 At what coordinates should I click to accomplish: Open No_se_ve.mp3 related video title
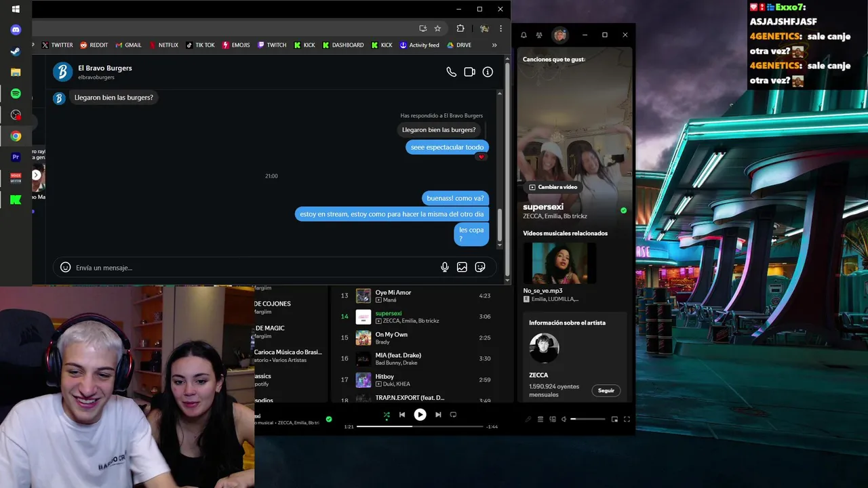click(x=542, y=291)
